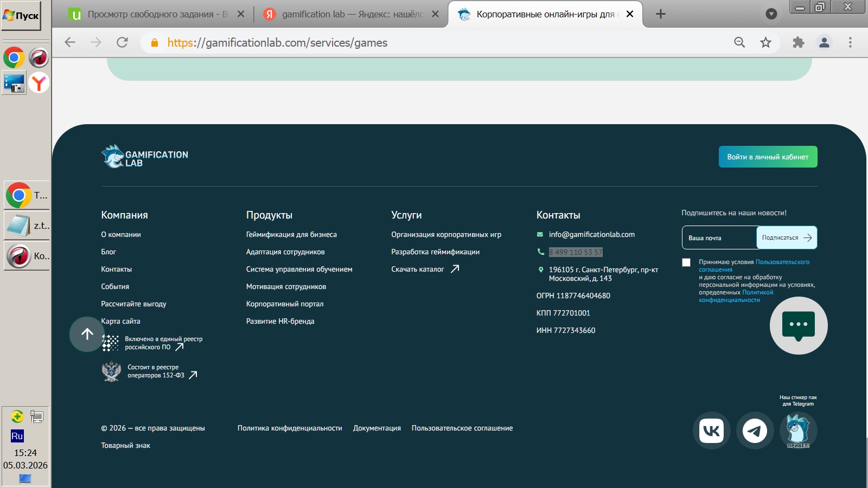Click the 'Ваша почта' email field

(x=719, y=237)
